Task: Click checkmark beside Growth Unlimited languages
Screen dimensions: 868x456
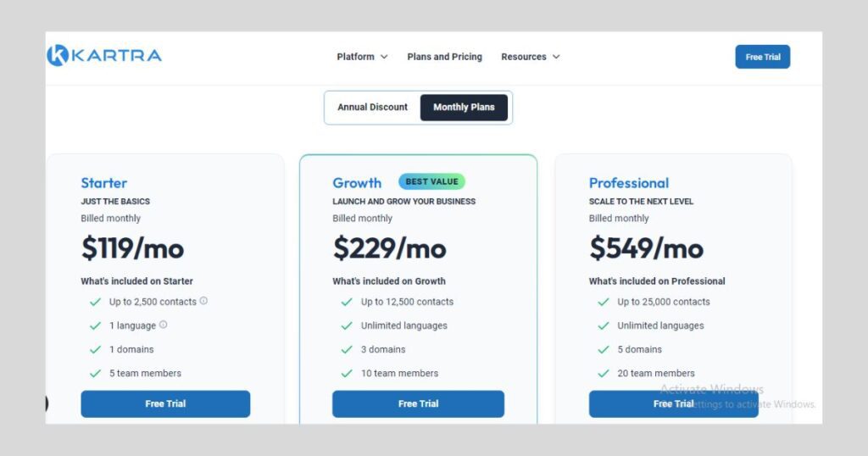Action: coord(347,325)
